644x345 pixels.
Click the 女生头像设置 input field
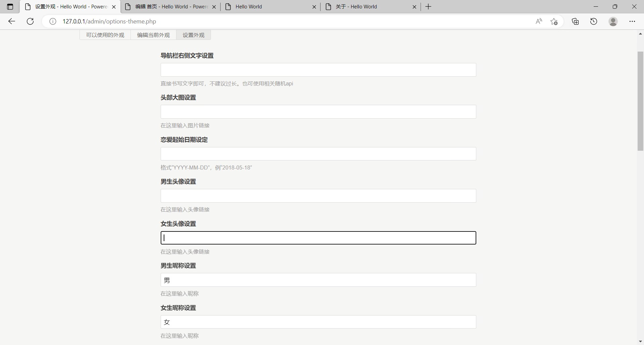coord(318,238)
